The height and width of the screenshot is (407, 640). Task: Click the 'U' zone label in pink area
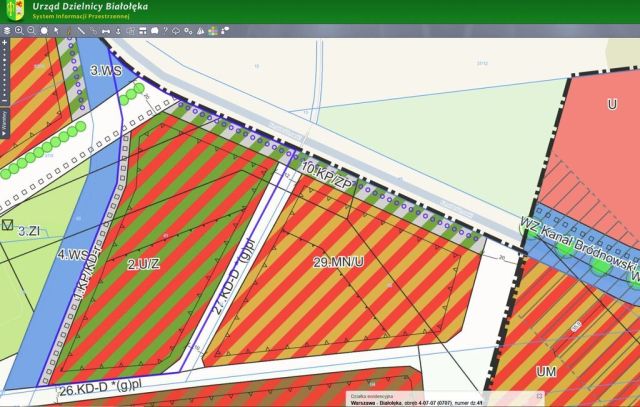click(612, 105)
